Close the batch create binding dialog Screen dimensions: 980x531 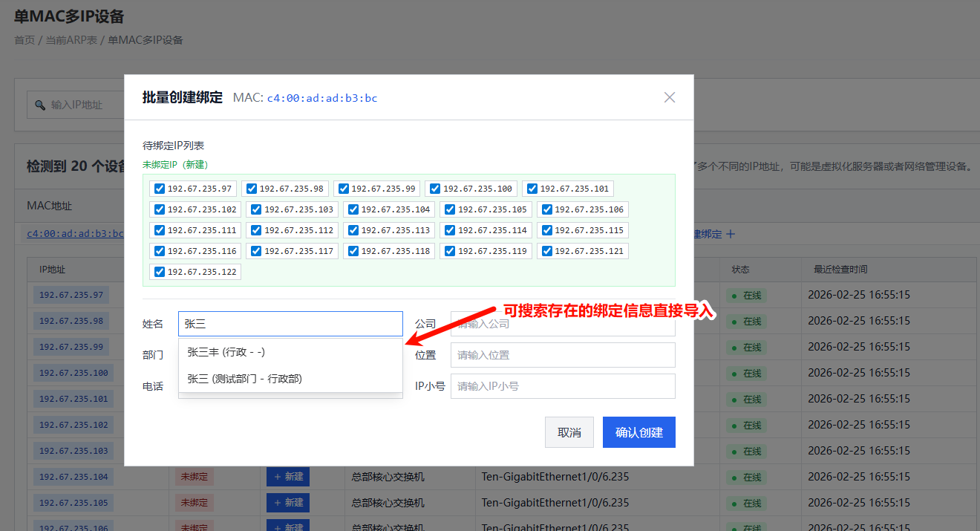(x=669, y=97)
